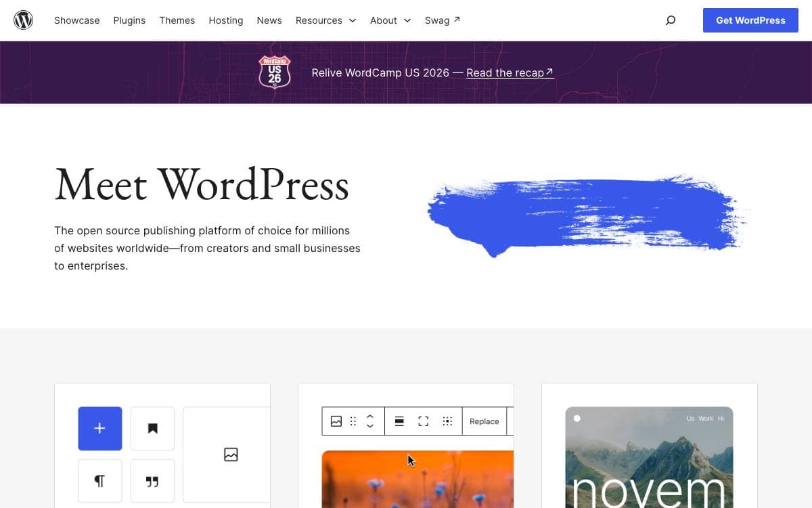The width and height of the screenshot is (812, 508).
Task: Expand the About menu
Action: coord(390,20)
